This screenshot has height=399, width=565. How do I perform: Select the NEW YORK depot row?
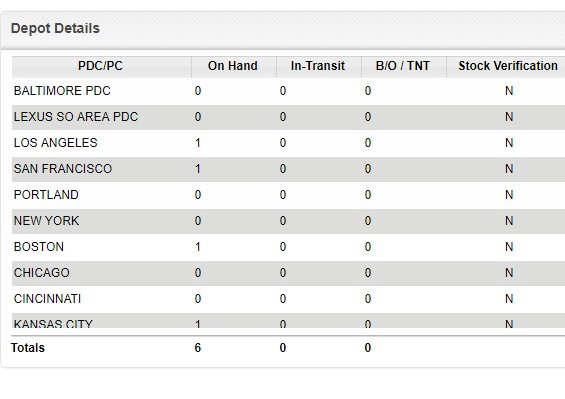[288, 221]
